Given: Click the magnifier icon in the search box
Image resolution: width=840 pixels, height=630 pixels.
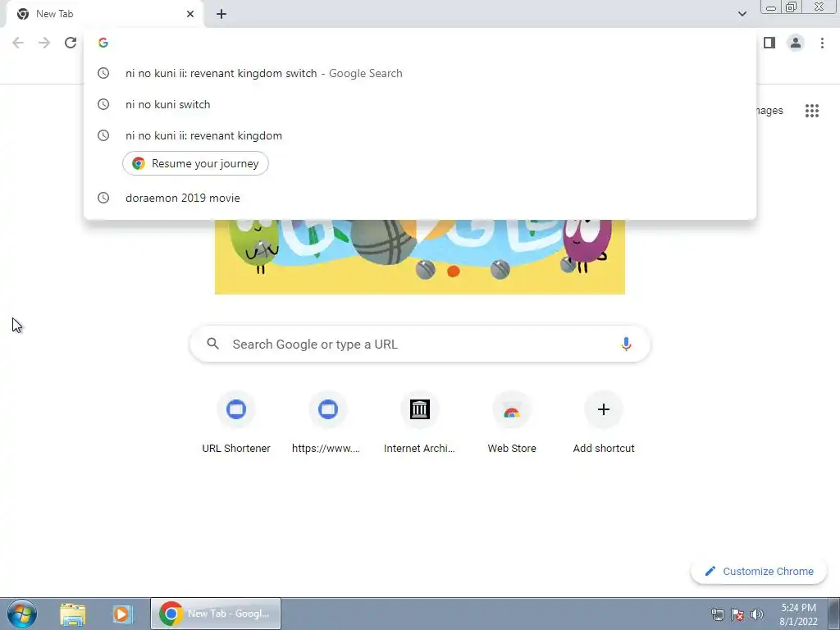Looking at the screenshot, I should [212, 344].
